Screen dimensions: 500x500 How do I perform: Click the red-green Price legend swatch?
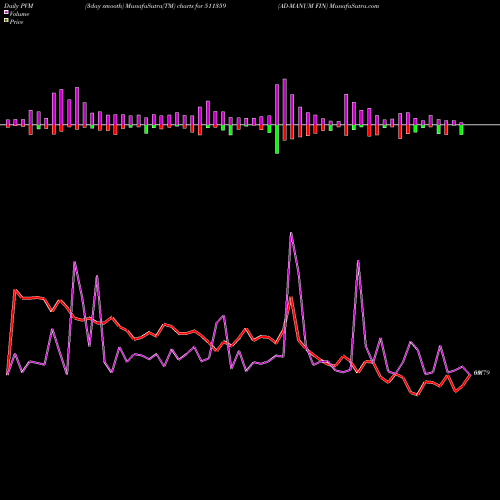click(6, 20)
